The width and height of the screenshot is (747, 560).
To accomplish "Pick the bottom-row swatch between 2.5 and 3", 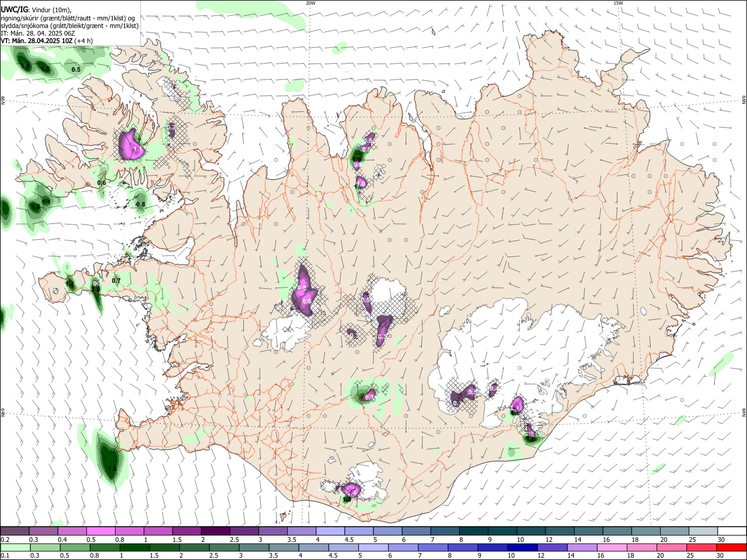I will tap(224, 547).
